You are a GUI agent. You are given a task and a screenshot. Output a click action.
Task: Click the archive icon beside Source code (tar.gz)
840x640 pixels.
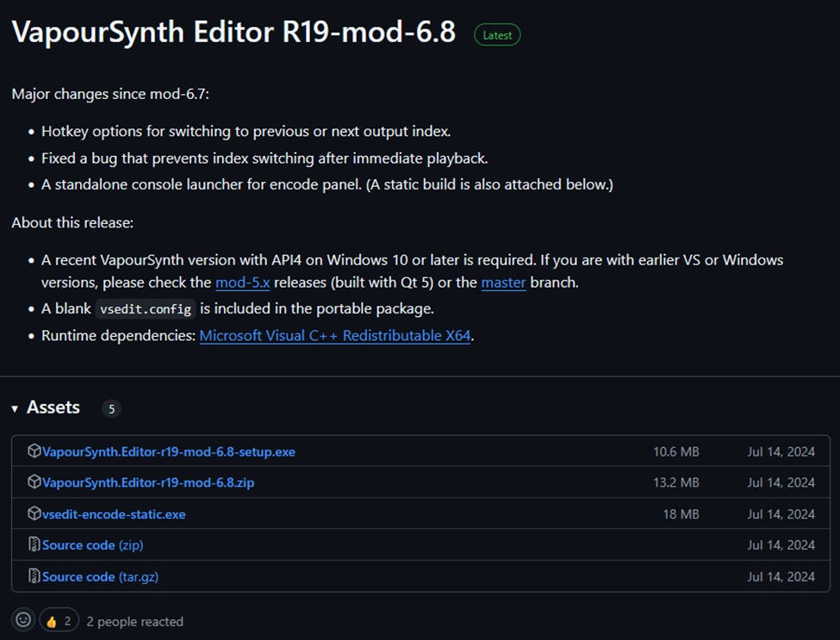tap(34, 576)
